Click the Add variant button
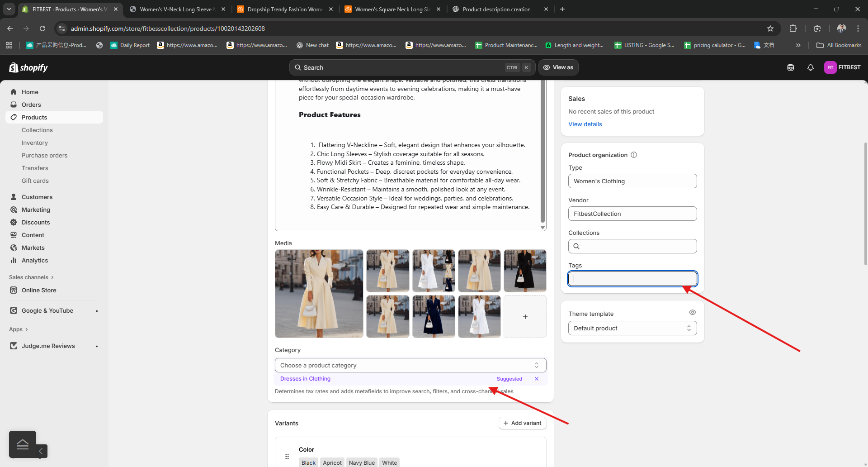The height and width of the screenshot is (467, 868). click(522, 423)
